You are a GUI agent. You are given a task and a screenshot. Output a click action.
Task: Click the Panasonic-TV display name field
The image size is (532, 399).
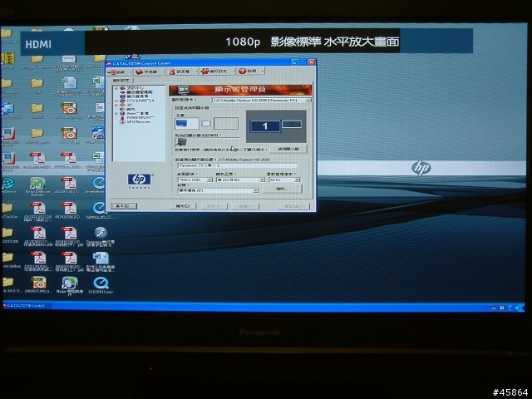click(x=238, y=165)
